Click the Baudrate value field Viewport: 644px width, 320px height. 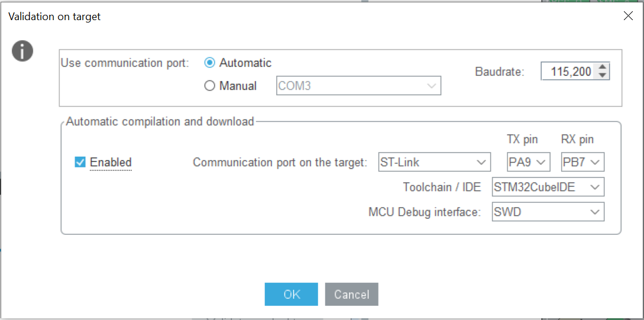pyautogui.click(x=569, y=72)
